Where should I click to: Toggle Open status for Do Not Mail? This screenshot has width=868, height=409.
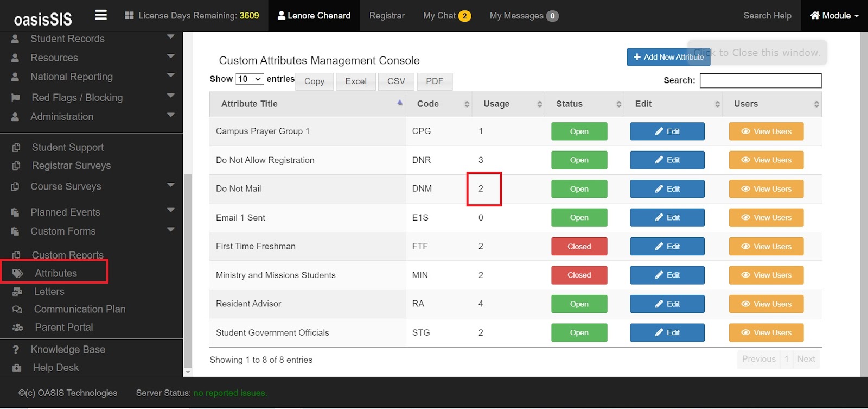(x=579, y=189)
